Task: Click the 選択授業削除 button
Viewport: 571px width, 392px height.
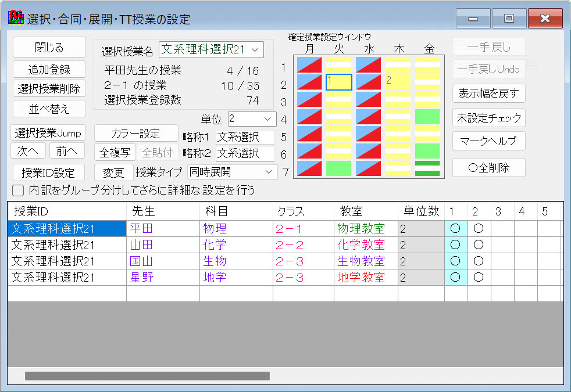Action: [48, 87]
